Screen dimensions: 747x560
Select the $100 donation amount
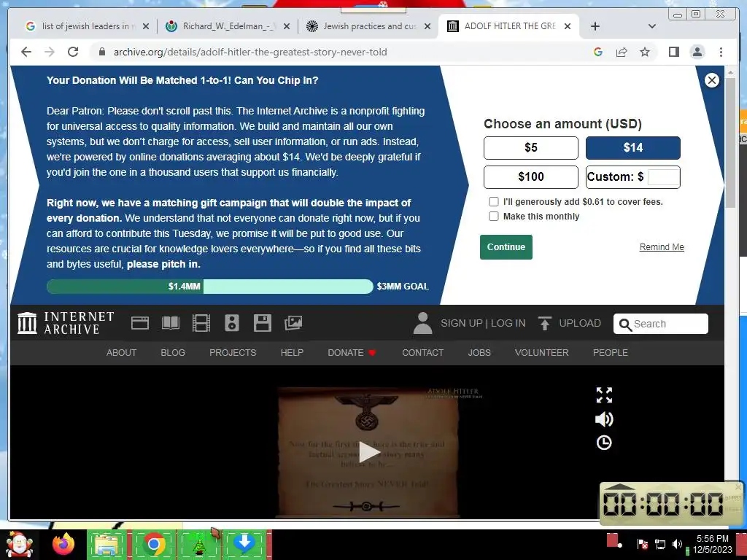coord(531,176)
